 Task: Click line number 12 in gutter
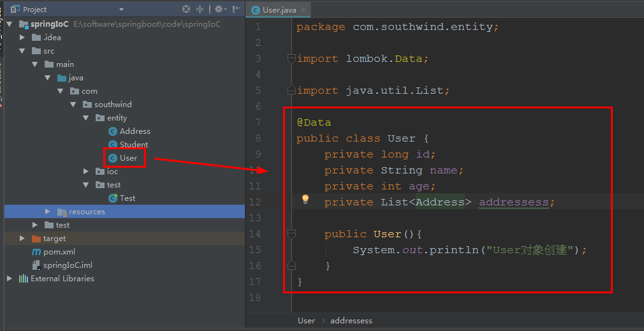(x=254, y=202)
